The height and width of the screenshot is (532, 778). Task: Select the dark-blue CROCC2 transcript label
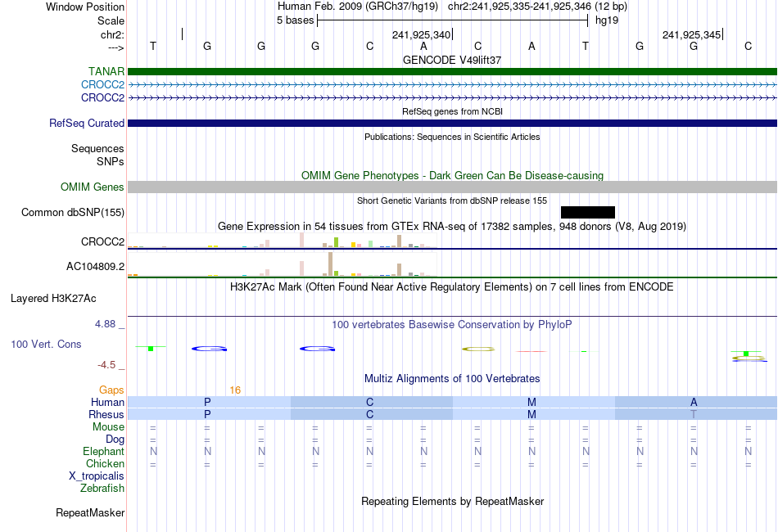coord(102,97)
